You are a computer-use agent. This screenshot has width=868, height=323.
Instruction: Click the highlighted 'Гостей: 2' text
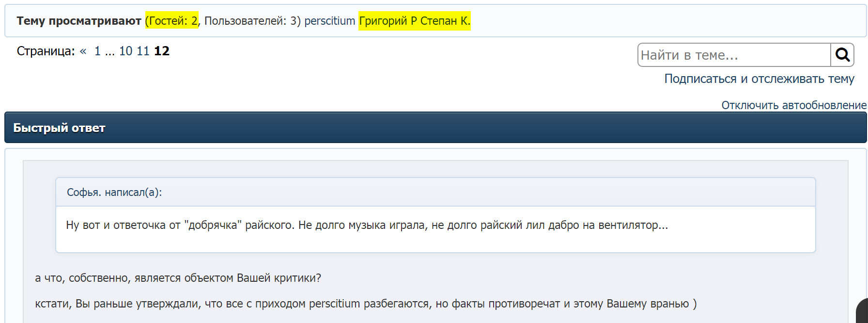171,21
